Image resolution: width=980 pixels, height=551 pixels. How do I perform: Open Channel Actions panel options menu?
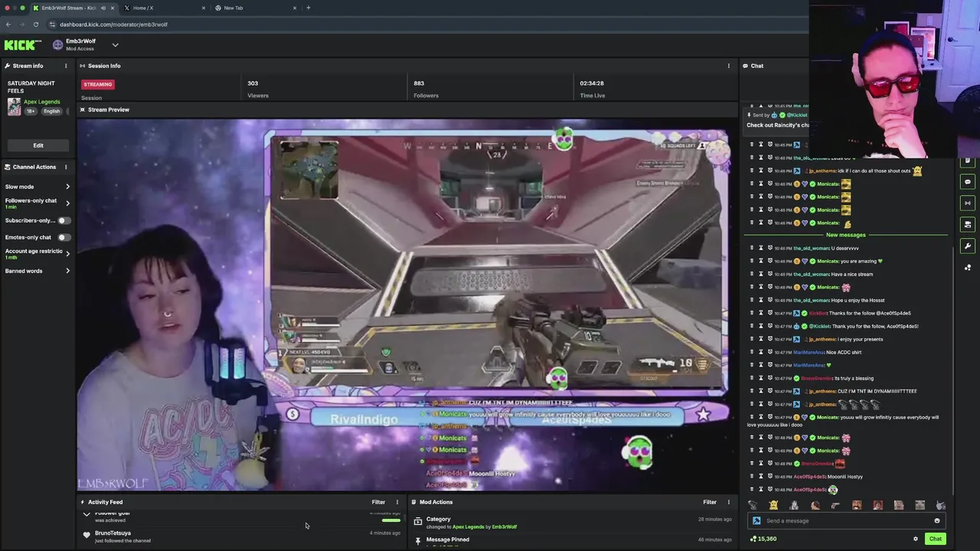pos(66,167)
